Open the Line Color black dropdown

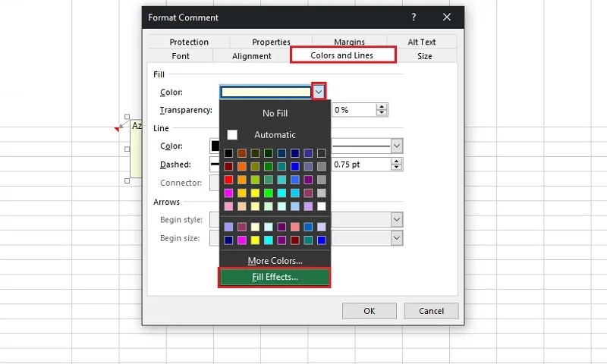tap(215, 146)
